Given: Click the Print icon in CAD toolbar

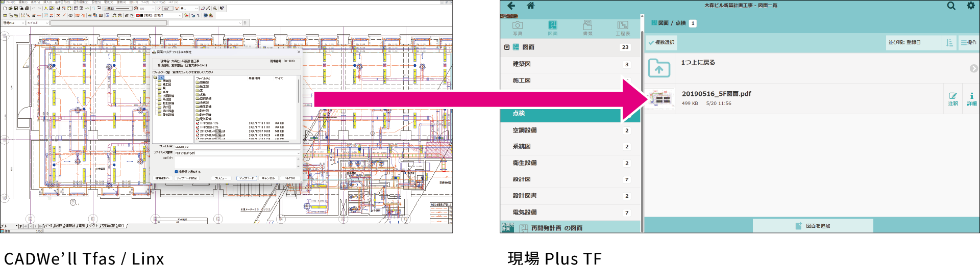Looking at the screenshot, I should coord(27,9).
